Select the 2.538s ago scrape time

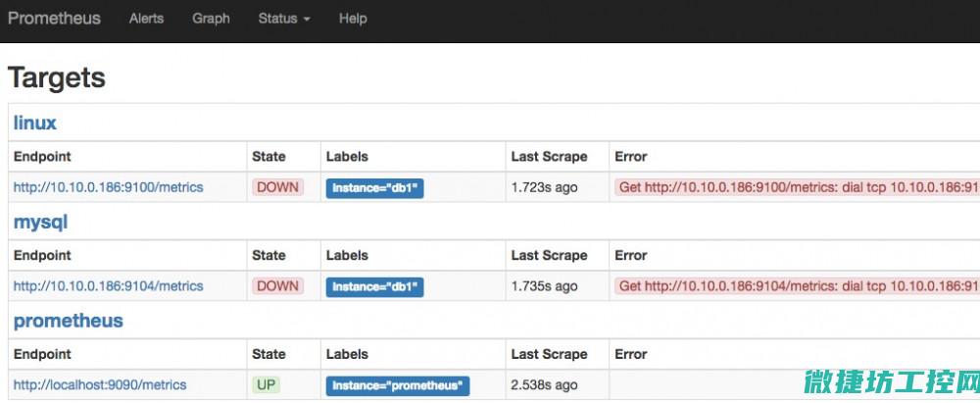coord(544,384)
